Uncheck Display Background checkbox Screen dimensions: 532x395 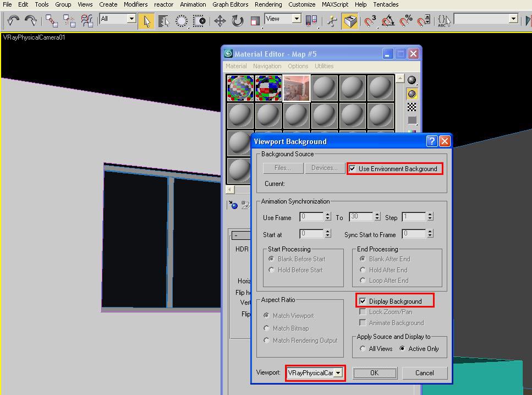[x=363, y=301]
